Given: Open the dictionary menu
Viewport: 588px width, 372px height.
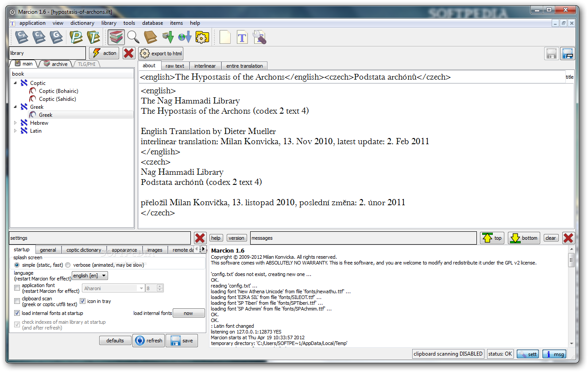Looking at the screenshot, I should point(82,23).
